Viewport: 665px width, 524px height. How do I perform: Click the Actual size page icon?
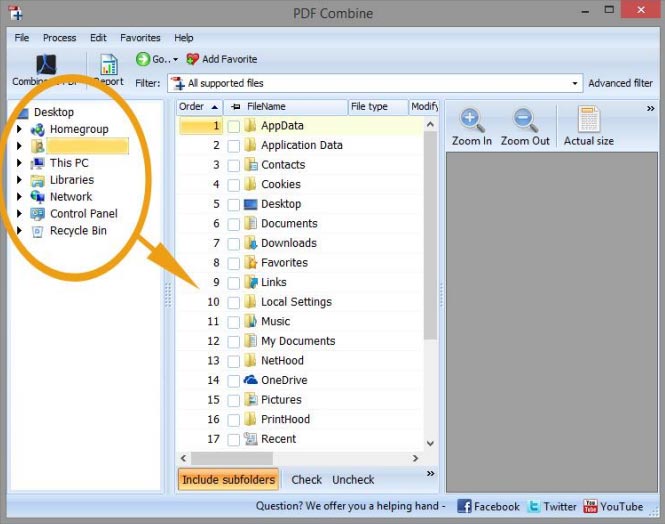tap(589, 119)
